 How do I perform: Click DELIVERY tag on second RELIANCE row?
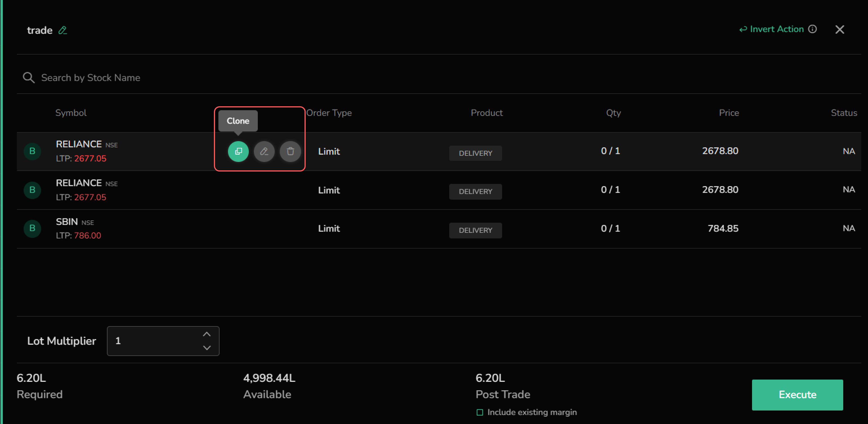475,191
